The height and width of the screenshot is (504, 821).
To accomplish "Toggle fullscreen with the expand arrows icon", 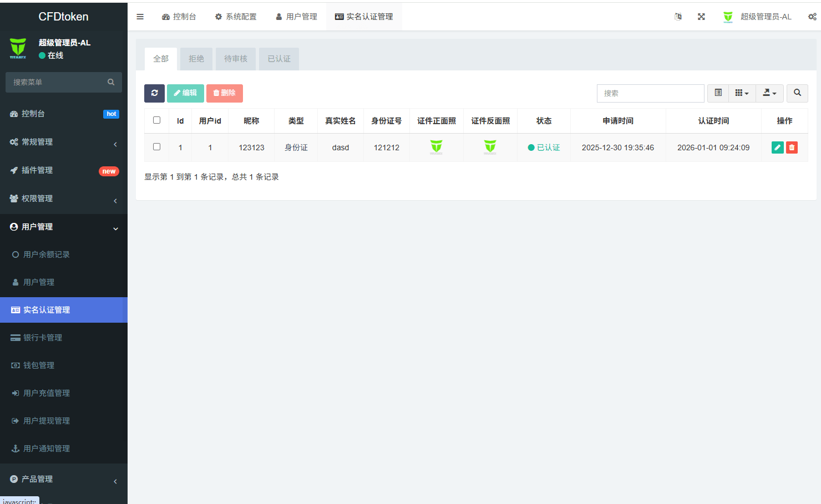I will (x=701, y=17).
